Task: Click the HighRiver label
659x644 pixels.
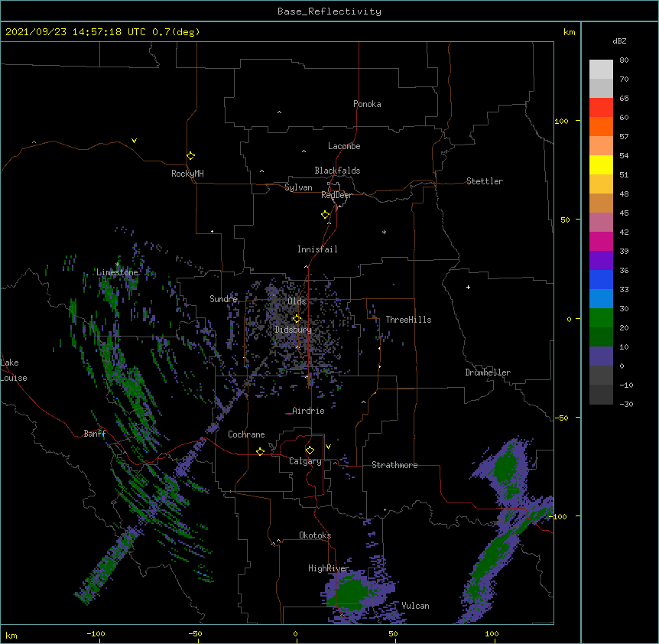Action: click(329, 568)
